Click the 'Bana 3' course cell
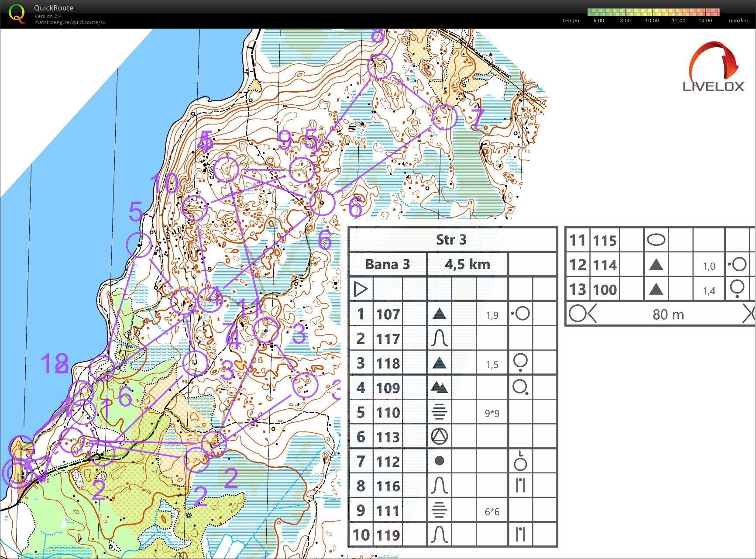756x559 pixels. click(388, 264)
